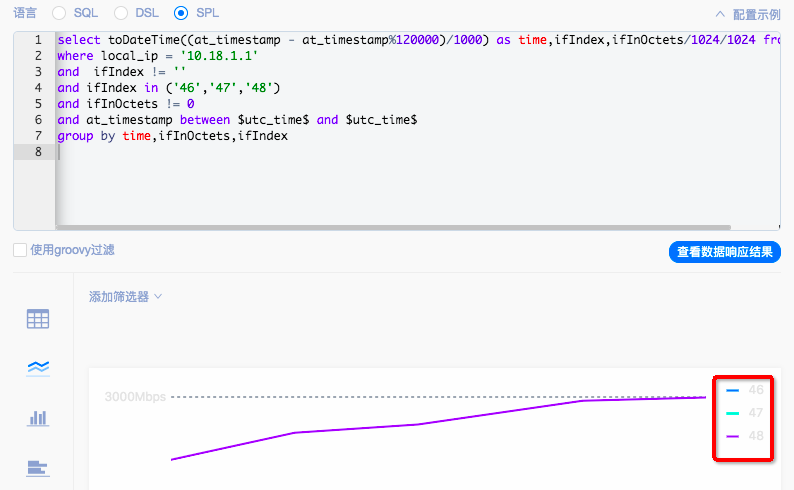Open the 添加筛选器 dropdown

[125, 297]
